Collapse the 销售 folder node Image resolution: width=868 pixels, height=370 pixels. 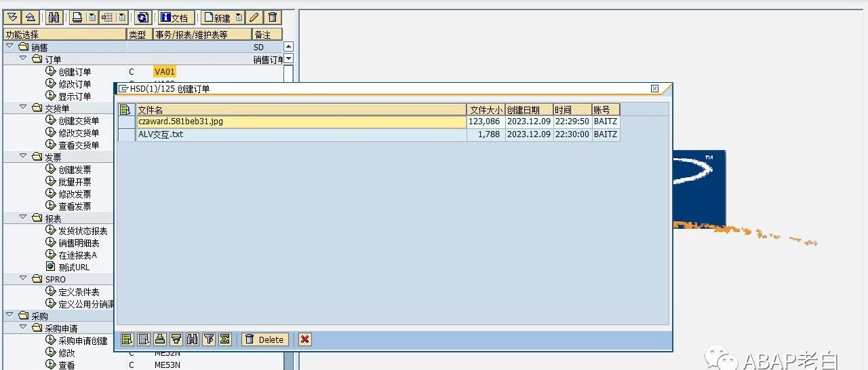pos(9,47)
